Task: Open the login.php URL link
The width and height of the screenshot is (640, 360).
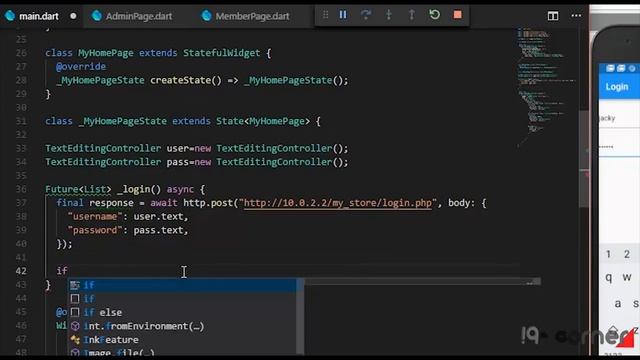Action: (x=338, y=203)
